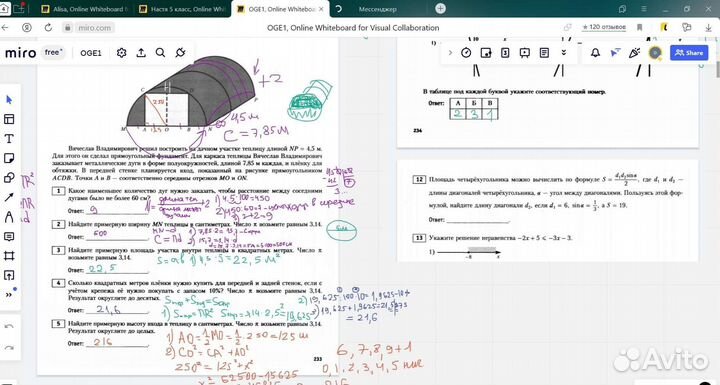Search the board with magnifier icon
Screen dimensions: 720x385
coord(160,53)
